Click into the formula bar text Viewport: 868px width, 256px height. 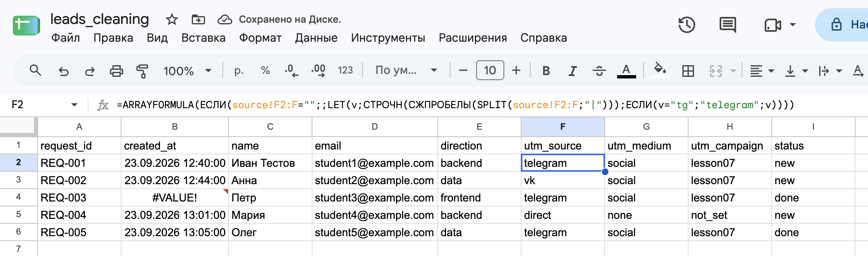(x=455, y=105)
